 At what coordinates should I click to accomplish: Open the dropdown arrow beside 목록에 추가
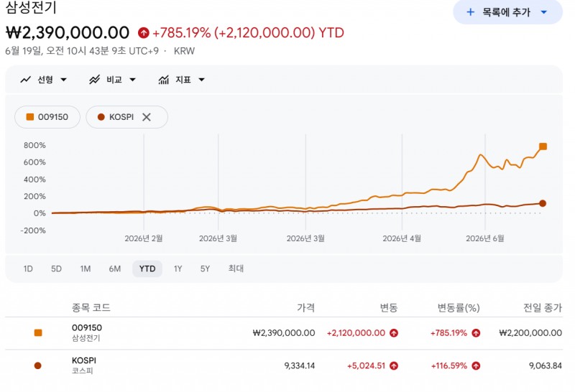[x=544, y=12]
